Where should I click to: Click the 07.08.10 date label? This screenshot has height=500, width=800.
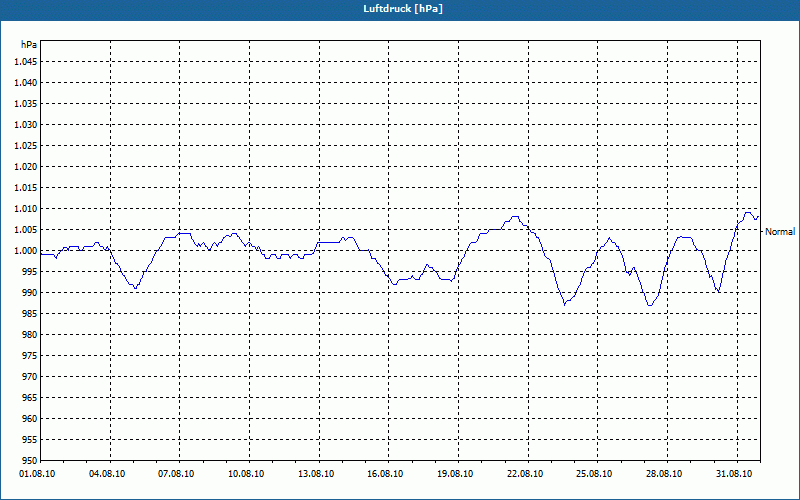coord(176,473)
